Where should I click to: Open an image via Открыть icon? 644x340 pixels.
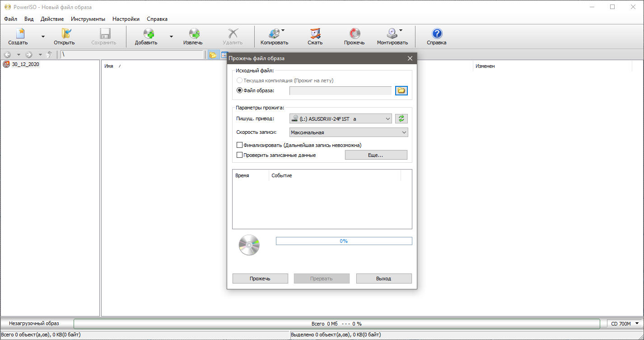64,33
